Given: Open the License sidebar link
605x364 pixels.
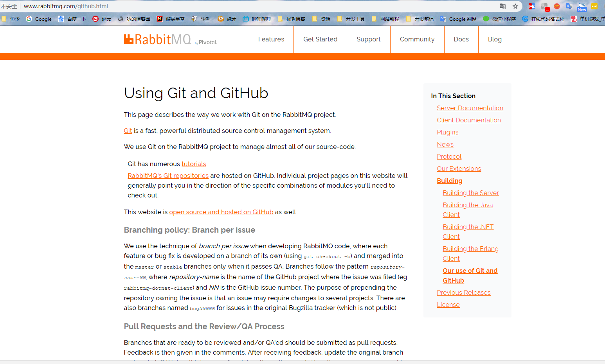Looking at the screenshot, I should [x=448, y=305].
